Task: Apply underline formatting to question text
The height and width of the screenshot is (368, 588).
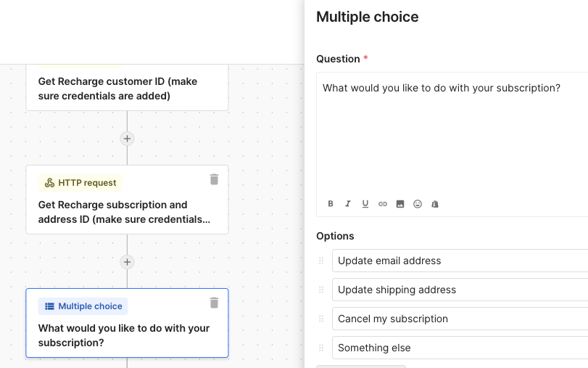Action: click(365, 204)
